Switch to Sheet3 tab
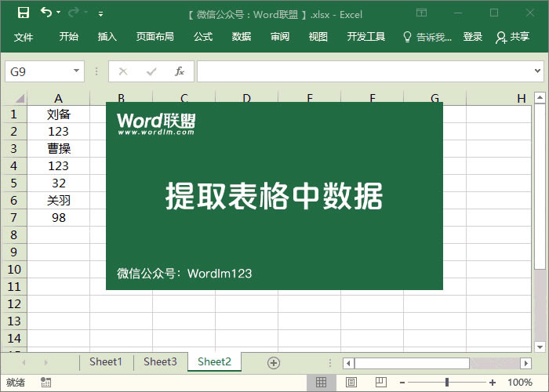This screenshot has width=549, height=392. (160, 361)
